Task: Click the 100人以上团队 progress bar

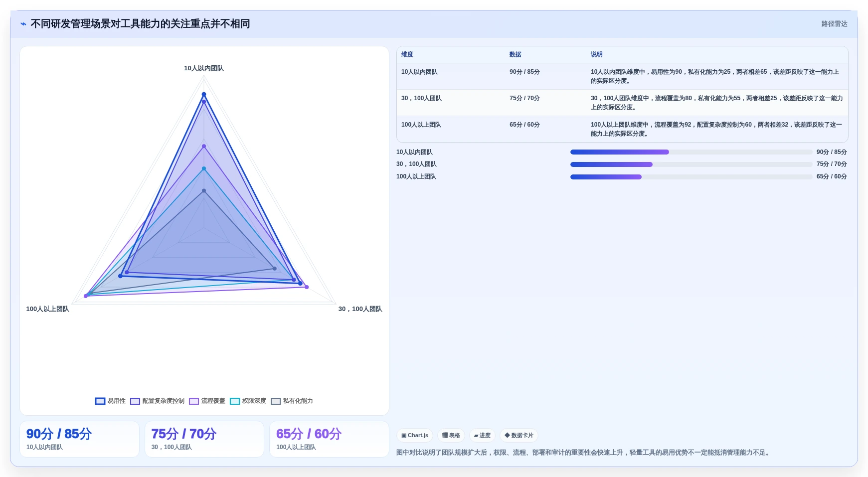Action: 691,177
